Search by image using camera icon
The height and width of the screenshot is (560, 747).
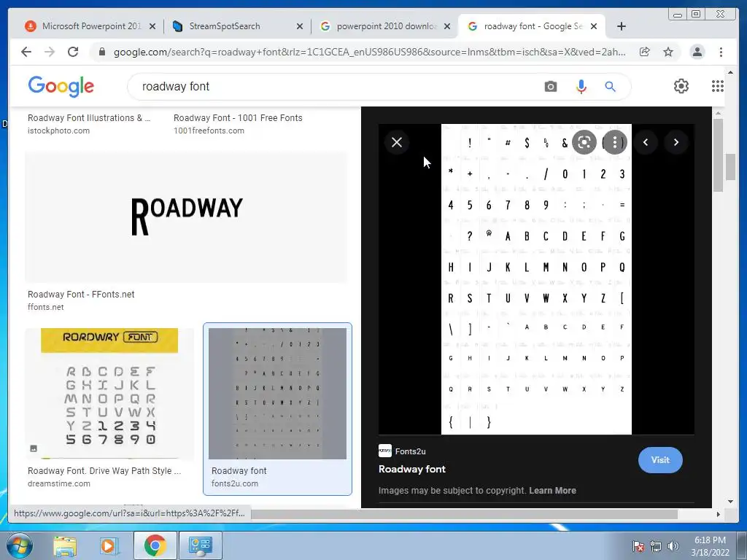click(x=550, y=87)
